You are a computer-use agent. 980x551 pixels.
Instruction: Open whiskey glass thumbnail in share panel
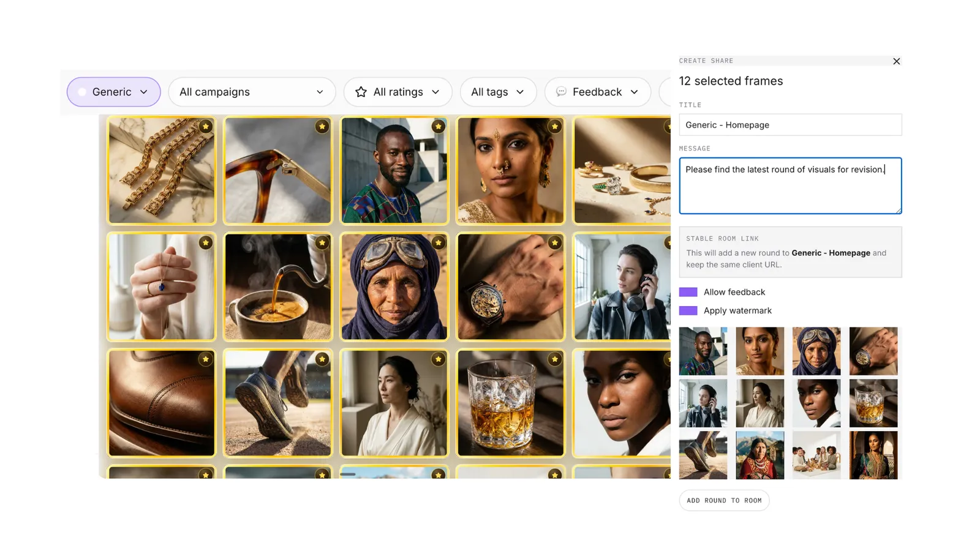[x=873, y=403]
